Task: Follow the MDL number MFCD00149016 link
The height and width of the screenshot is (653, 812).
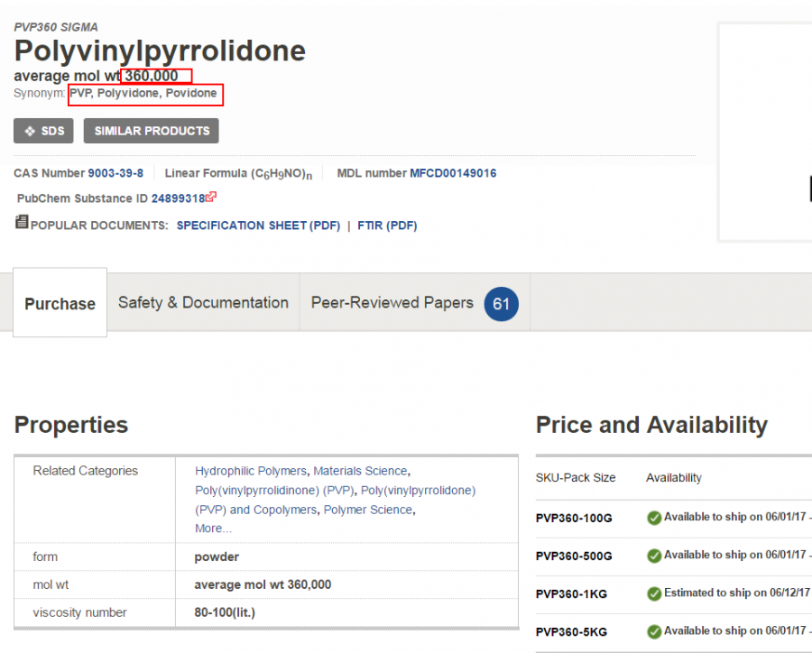Action: tap(453, 173)
